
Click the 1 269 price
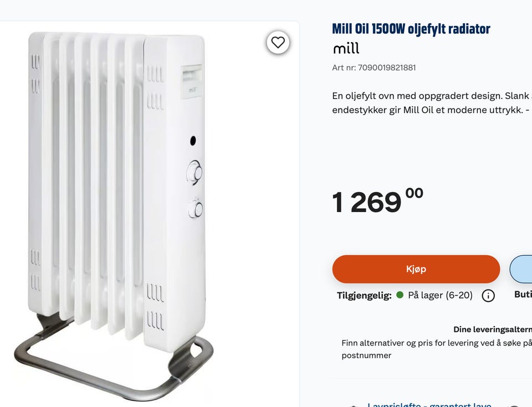[377, 201]
